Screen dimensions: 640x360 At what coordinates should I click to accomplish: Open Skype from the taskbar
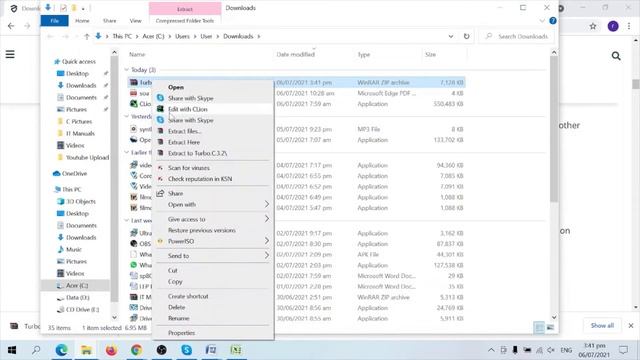[x=187, y=350]
